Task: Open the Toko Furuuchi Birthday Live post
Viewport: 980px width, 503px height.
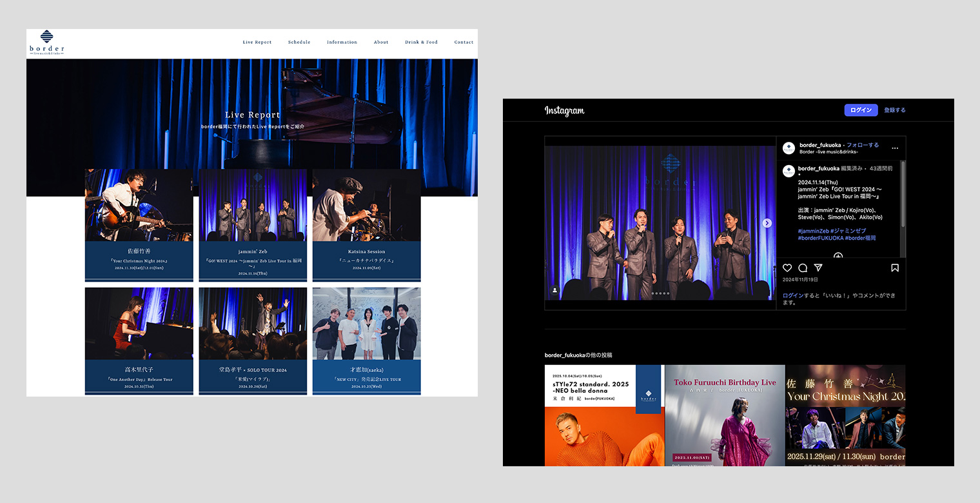Action: click(x=725, y=415)
